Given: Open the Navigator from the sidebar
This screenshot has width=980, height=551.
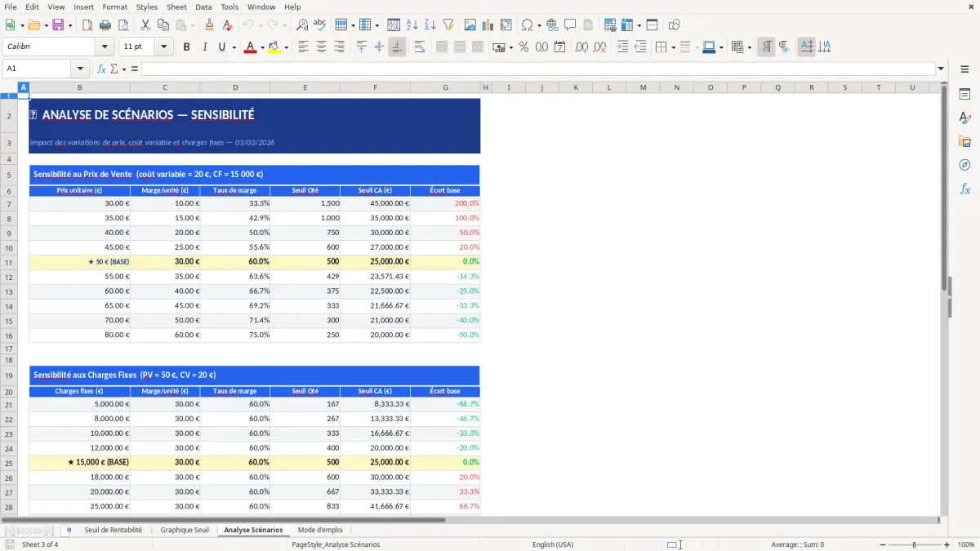Looking at the screenshot, I should click(965, 163).
